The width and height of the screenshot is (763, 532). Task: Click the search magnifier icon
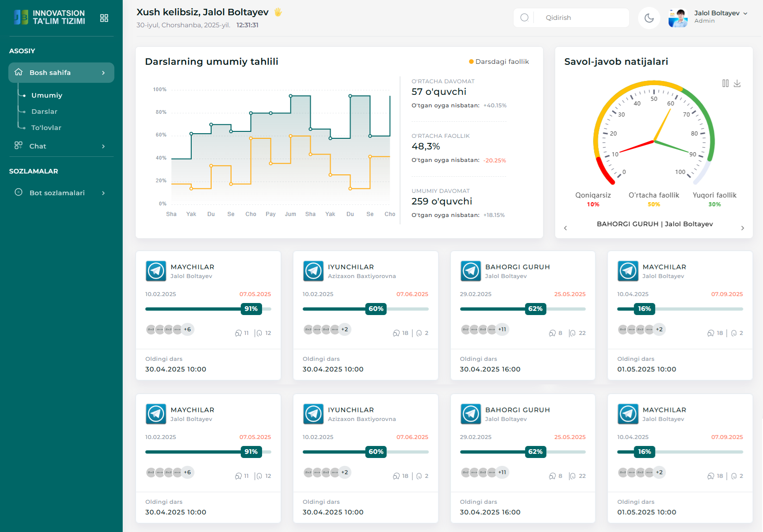[x=524, y=18]
